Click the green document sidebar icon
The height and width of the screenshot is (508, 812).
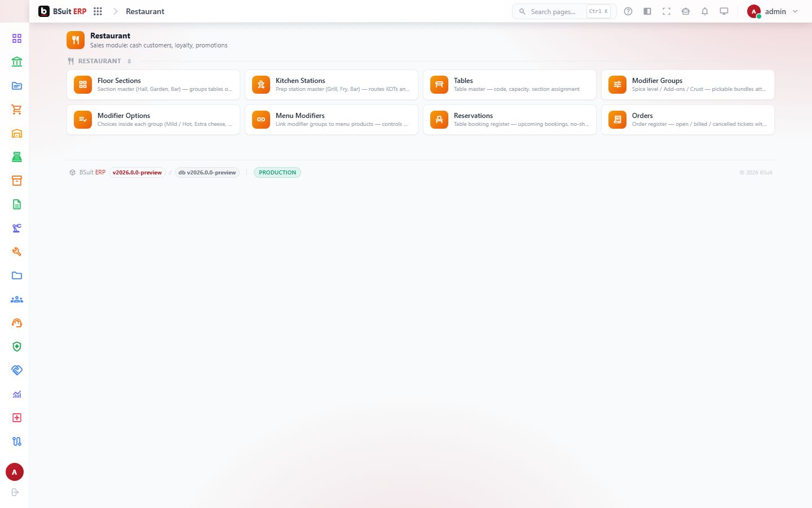(17, 204)
